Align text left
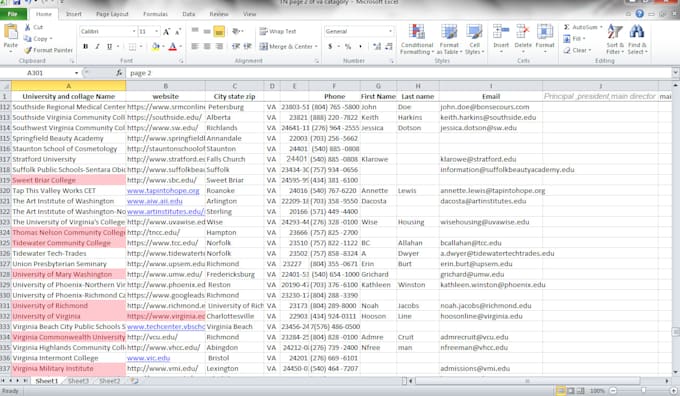Image resolution: width=680 pixels, height=396 pixels. 195,46
